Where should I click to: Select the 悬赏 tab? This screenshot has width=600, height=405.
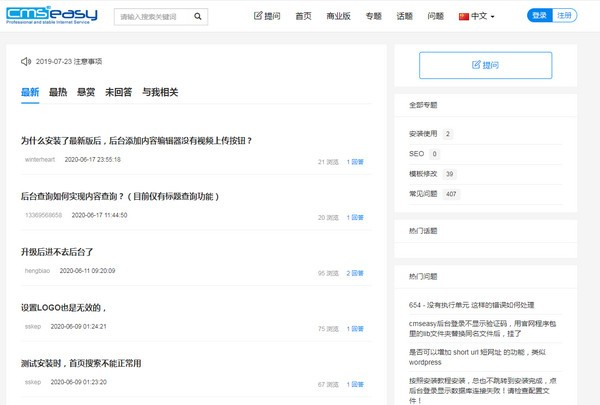(x=86, y=92)
